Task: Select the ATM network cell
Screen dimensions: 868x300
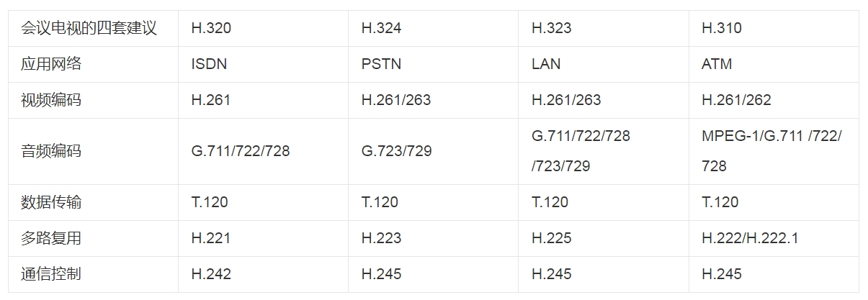Action: tap(717, 64)
